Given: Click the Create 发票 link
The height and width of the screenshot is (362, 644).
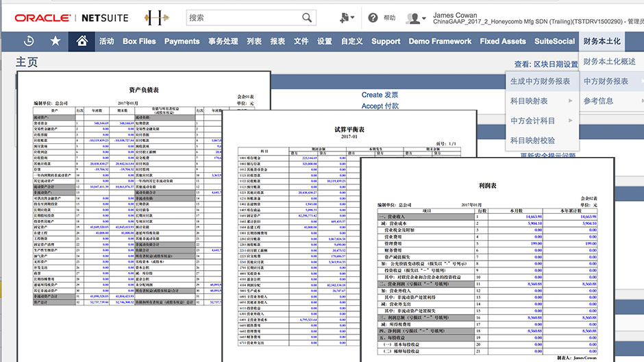Looking at the screenshot, I should click(380, 95).
